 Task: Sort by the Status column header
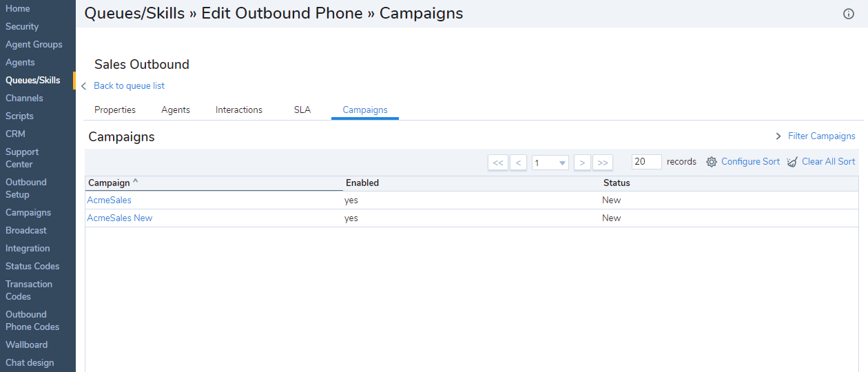pos(617,183)
